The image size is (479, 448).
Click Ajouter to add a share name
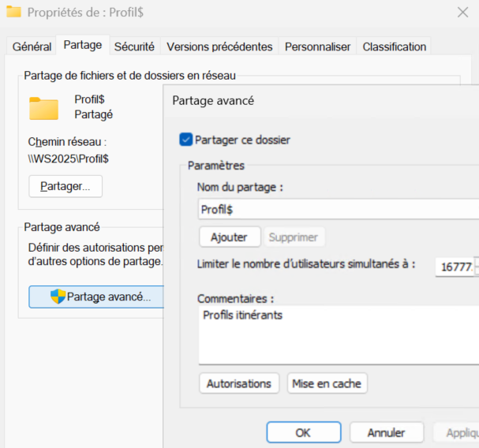[229, 237]
